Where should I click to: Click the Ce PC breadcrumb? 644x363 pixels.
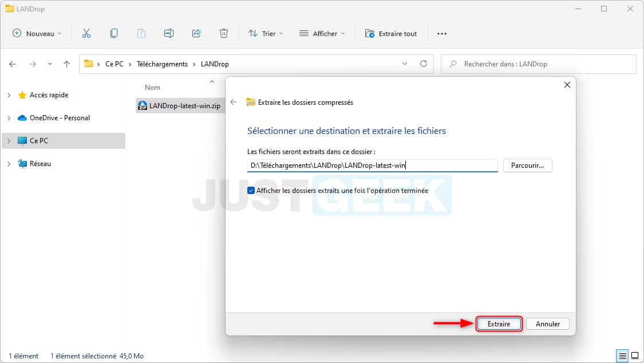click(x=114, y=64)
